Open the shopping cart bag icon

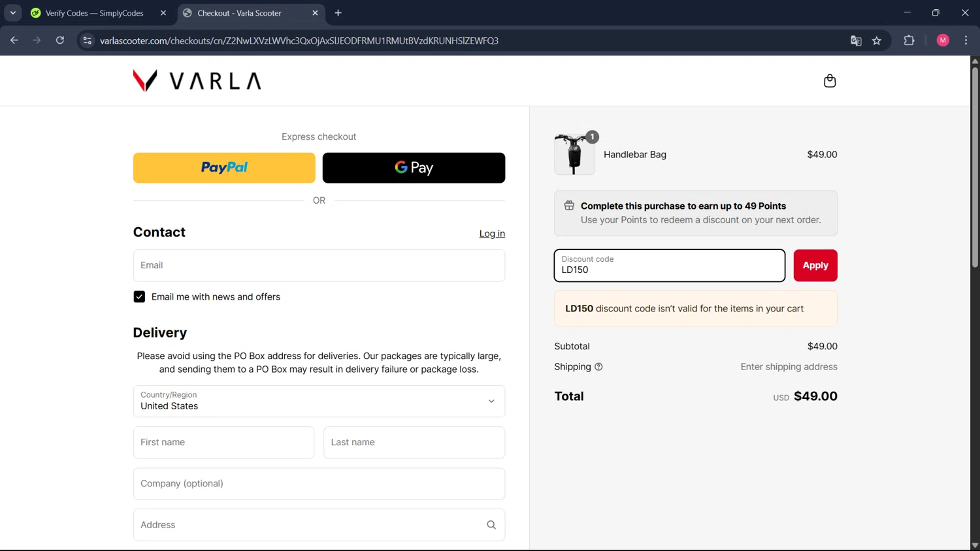pos(830,81)
